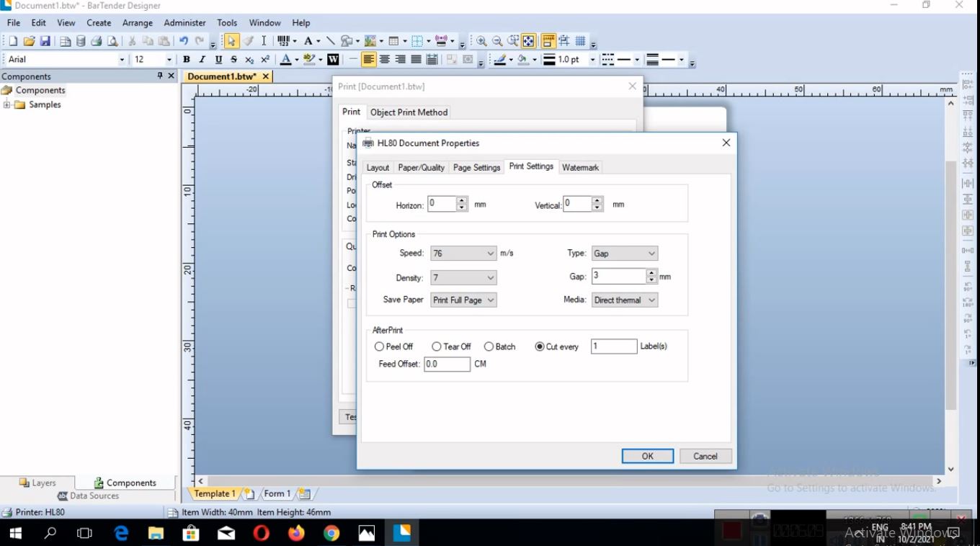Click the align text right icon

pyautogui.click(x=401, y=60)
